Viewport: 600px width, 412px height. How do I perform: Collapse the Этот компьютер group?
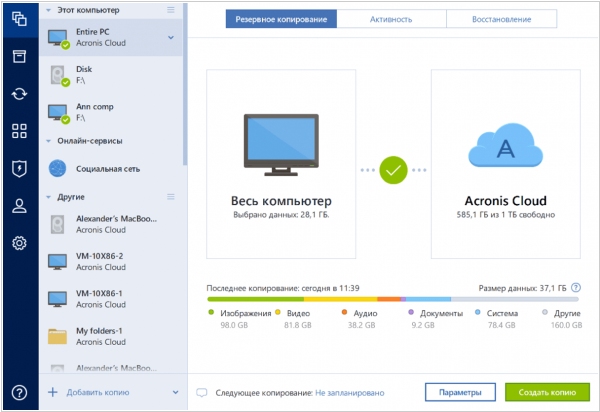(x=49, y=10)
